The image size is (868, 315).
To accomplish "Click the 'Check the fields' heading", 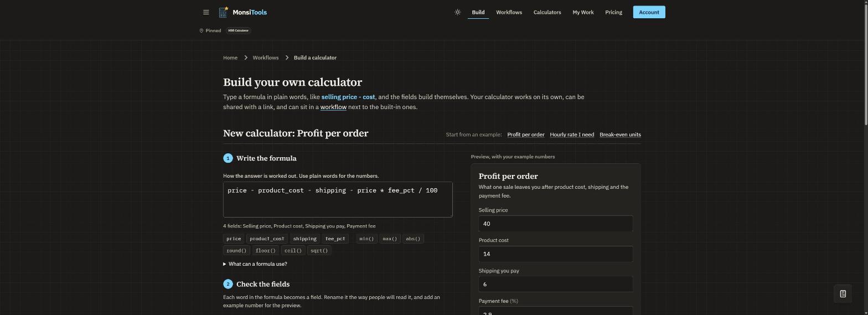I will click(263, 284).
